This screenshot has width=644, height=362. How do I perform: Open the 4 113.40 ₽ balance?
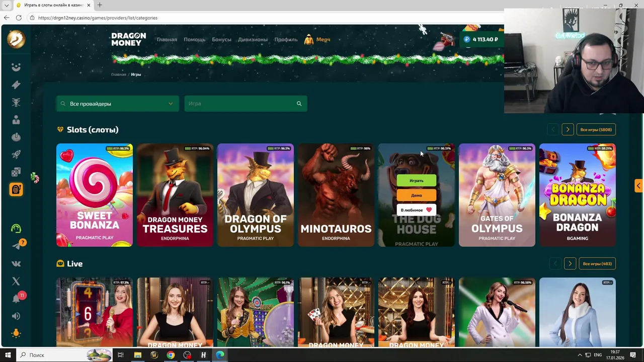tap(481, 39)
